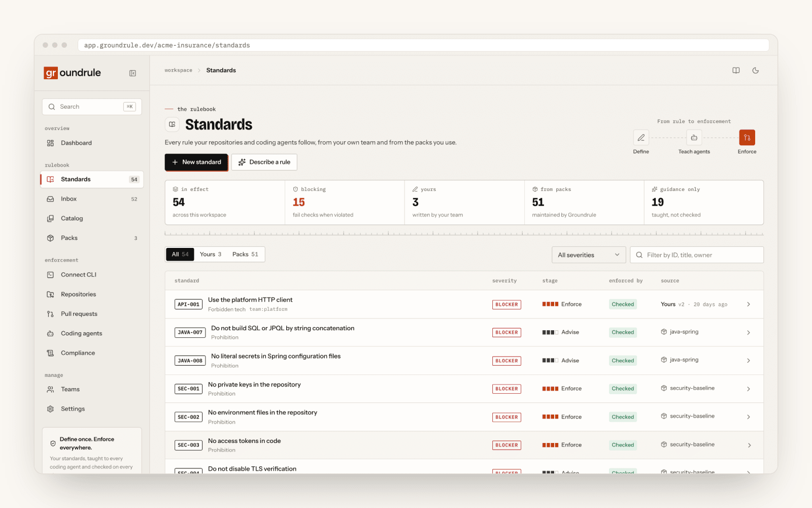Viewport: 812px width, 508px height.
Task: Click the Teach agents robot icon
Action: pos(694,138)
